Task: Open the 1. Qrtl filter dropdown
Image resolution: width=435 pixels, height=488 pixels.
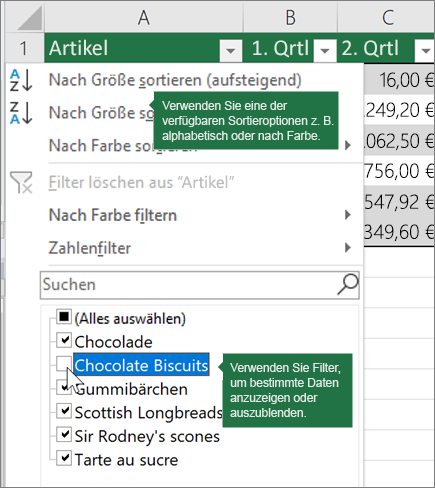Action: (x=325, y=50)
